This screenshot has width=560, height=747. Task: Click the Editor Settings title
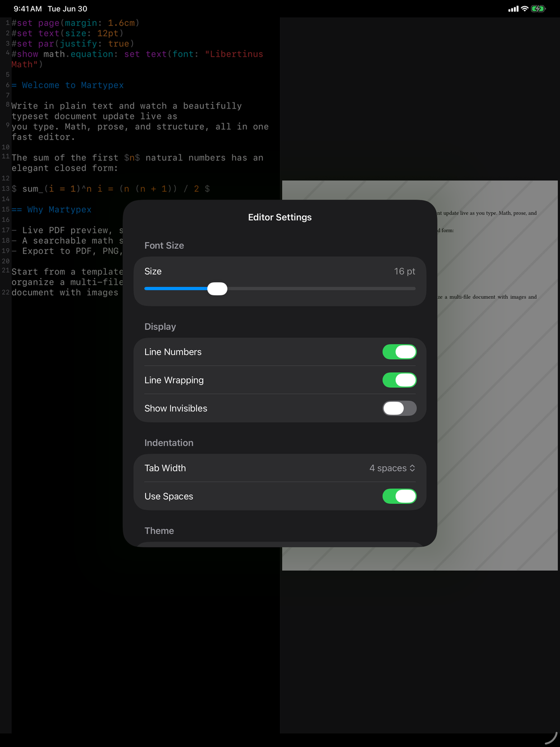click(280, 217)
